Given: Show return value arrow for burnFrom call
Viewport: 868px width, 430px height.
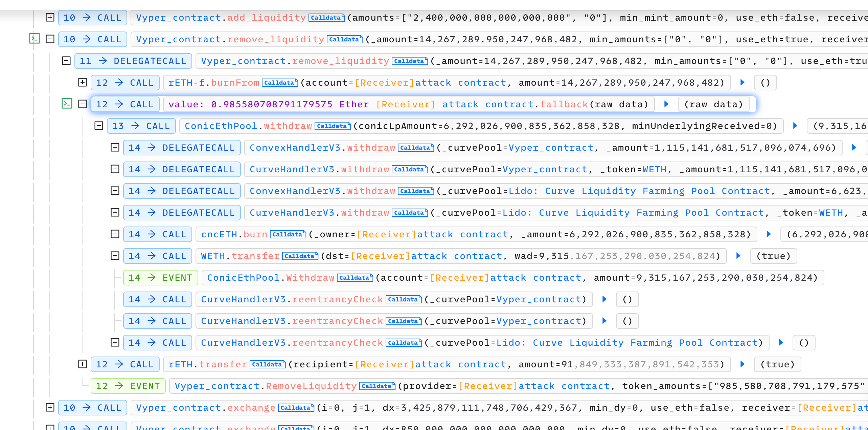Looking at the screenshot, I should pyautogui.click(x=742, y=82).
